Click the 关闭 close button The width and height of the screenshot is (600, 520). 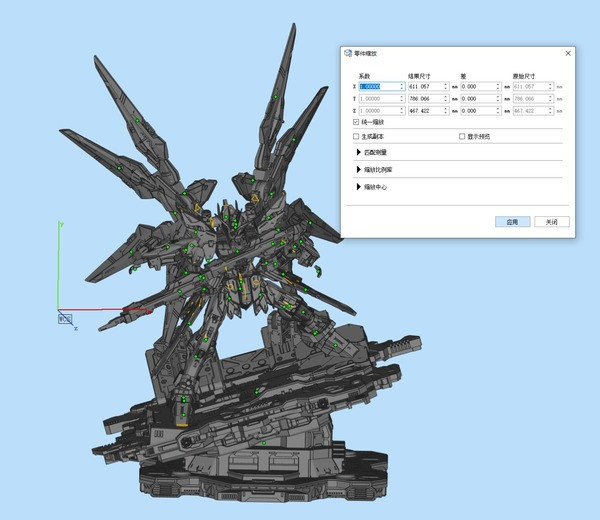click(551, 222)
